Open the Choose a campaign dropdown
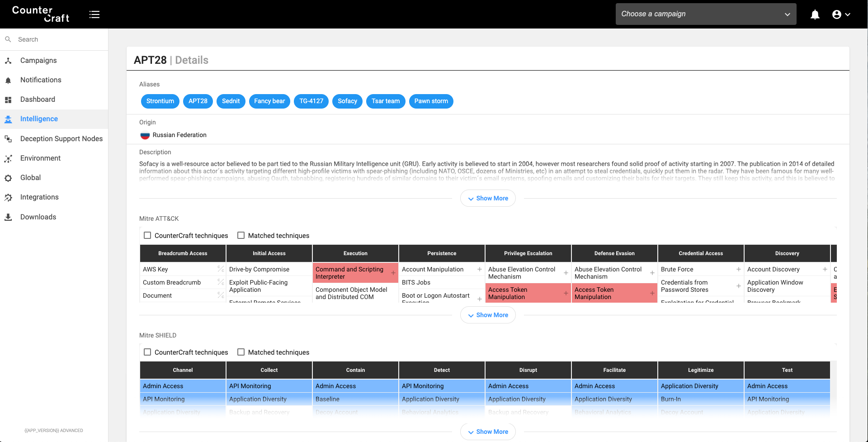 click(x=706, y=14)
